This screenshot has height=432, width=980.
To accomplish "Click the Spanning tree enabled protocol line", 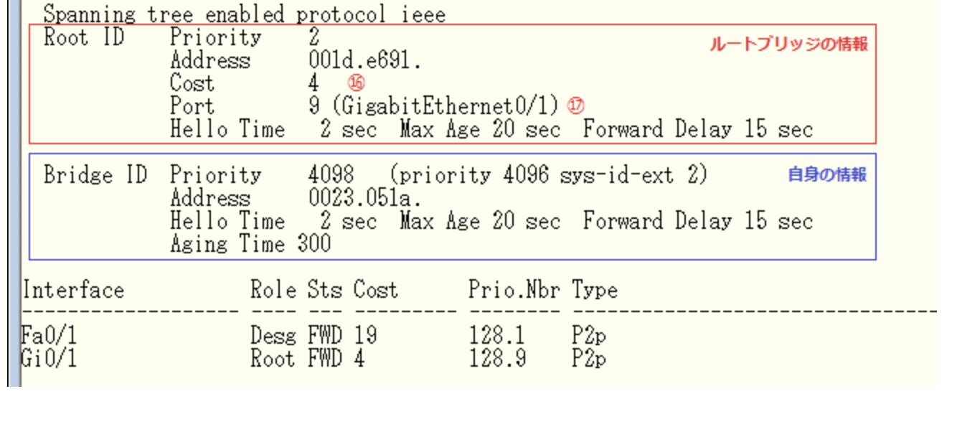I will click(x=244, y=14).
